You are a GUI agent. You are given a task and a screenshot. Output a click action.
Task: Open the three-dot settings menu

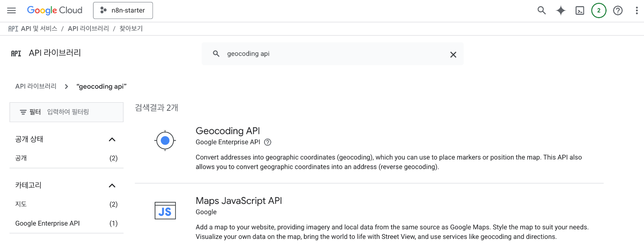(637, 10)
